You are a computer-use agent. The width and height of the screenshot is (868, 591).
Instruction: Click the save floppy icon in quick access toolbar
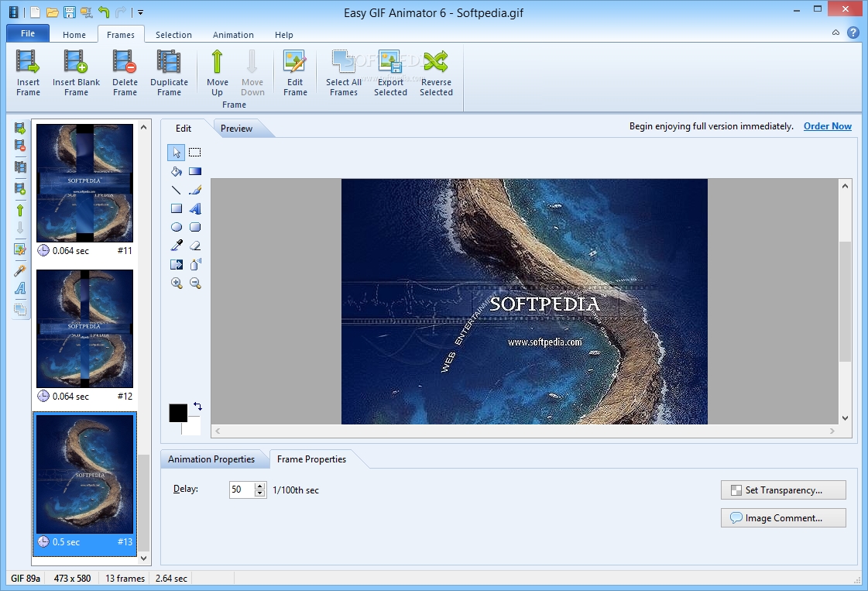tap(69, 12)
